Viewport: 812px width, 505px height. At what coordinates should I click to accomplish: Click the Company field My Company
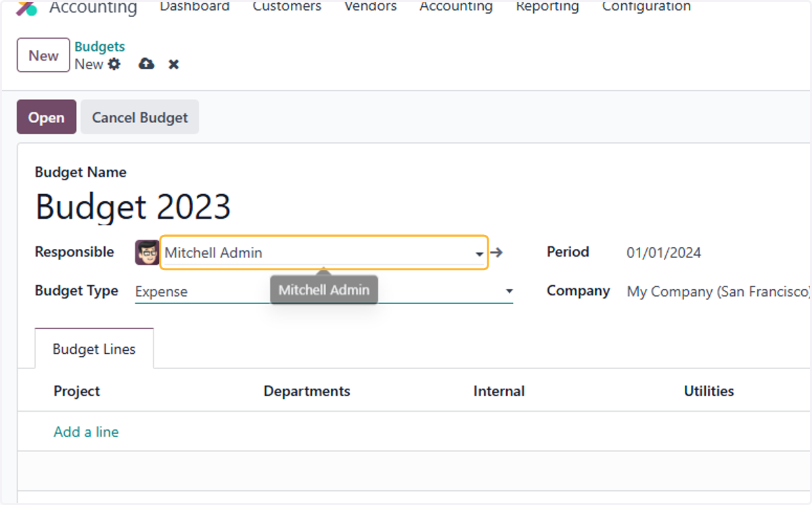[x=719, y=292]
